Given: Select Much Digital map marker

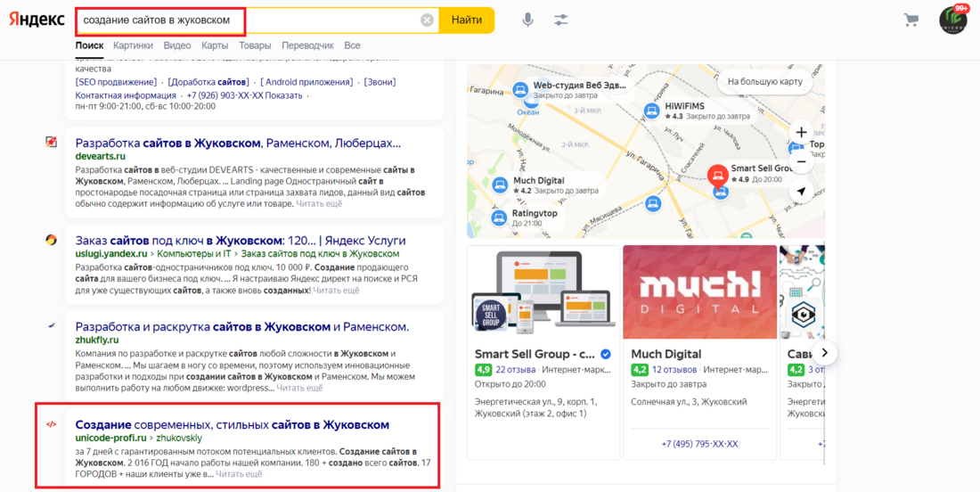Looking at the screenshot, I should pyautogui.click(x=500, y=184).
